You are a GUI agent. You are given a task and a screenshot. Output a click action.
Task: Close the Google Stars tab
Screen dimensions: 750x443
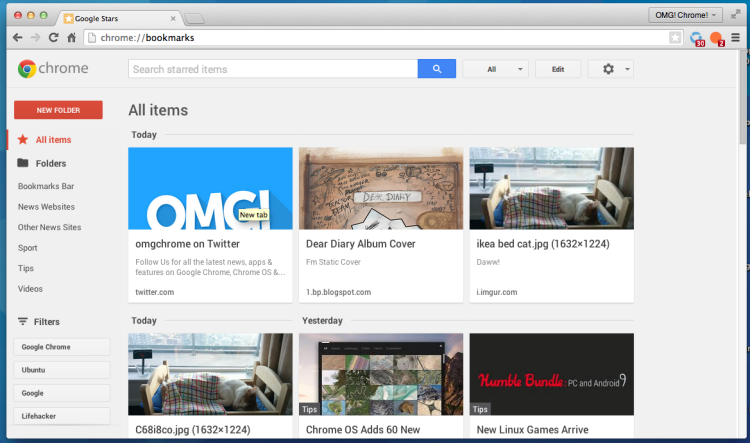(173, 19)
